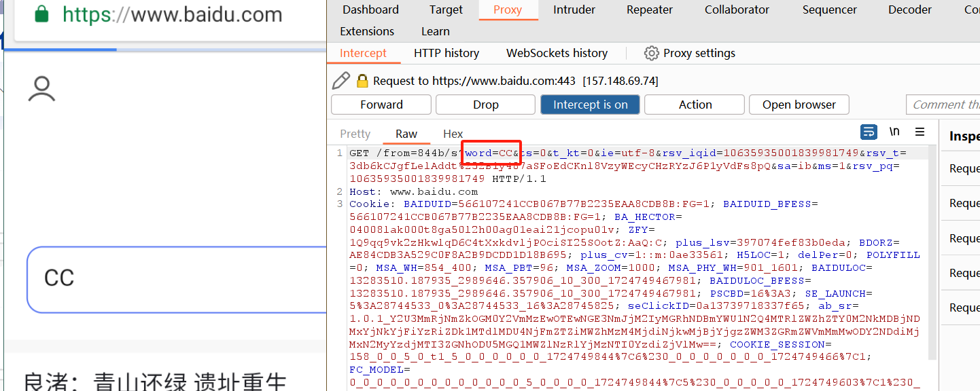
Task: Toggle the word wrap icon in editor
Action: click(x=869, y=132)
